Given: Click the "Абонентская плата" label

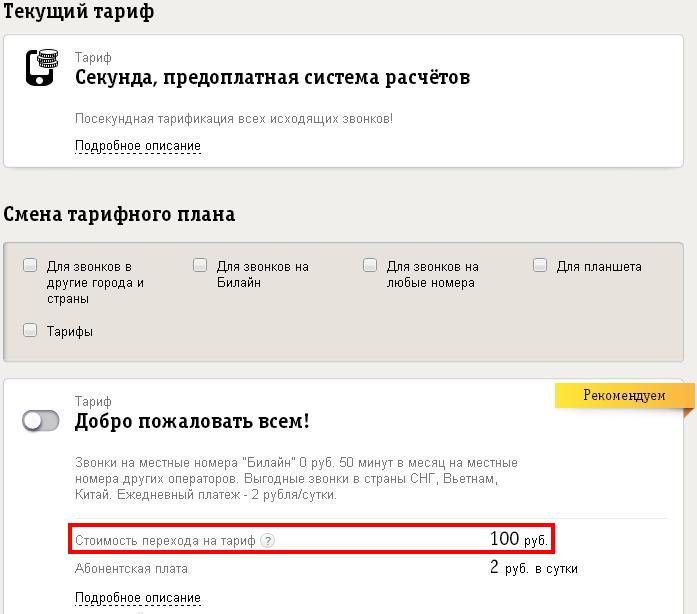Looking at the screenshot, I should pyautogui.click(x=131, y=569).
